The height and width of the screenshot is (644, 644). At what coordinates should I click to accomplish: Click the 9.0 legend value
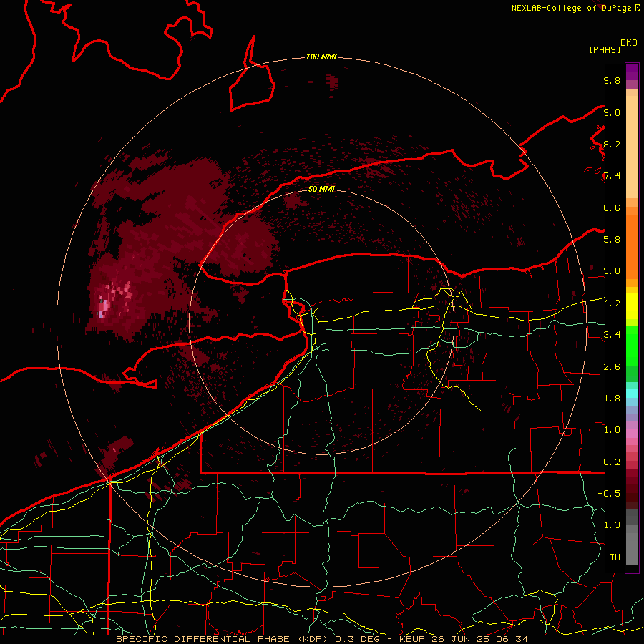tap(612, 112)
